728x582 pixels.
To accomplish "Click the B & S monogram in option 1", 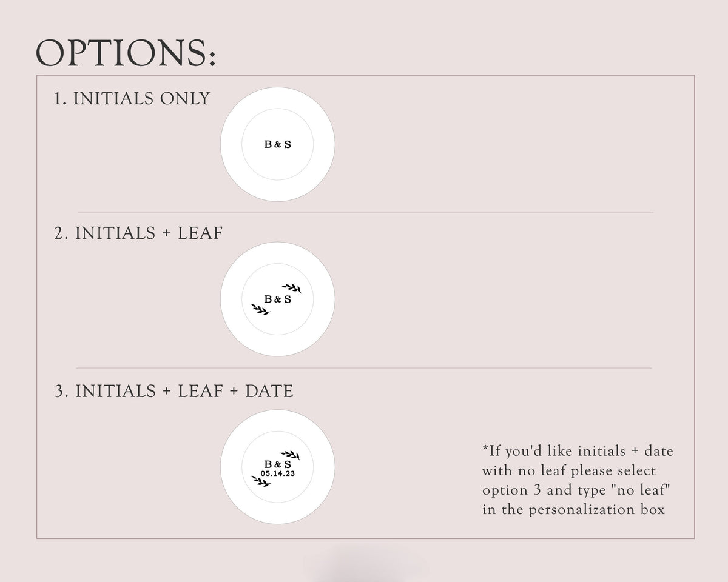I will click(x=278, y=144).
